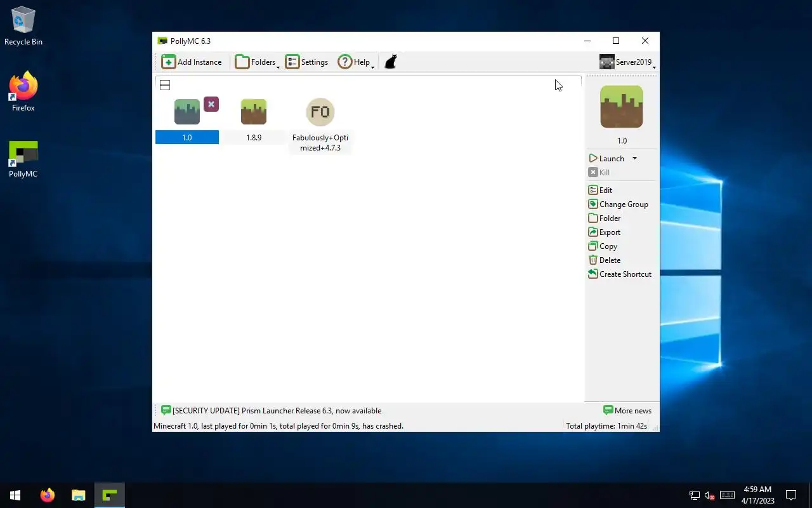Open the clock showing 4:59 AM
The height and width of the screenshot is (508, 812).
(757, 495)
